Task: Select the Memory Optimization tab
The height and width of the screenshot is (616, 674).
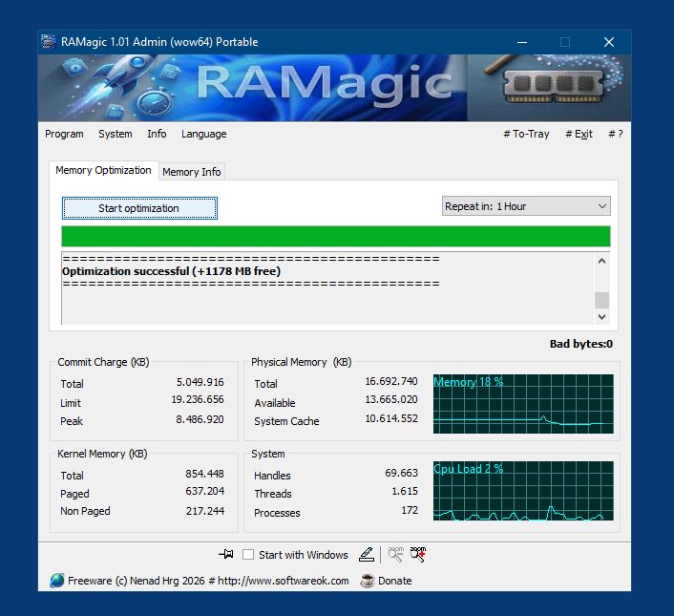Action: [104, 170]
